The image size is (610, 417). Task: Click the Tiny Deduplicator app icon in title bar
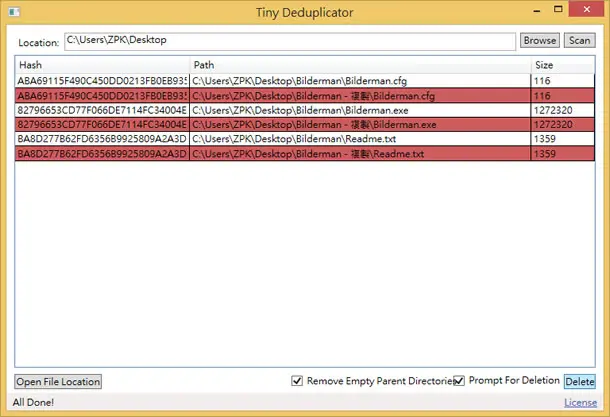tap(14, 12)
